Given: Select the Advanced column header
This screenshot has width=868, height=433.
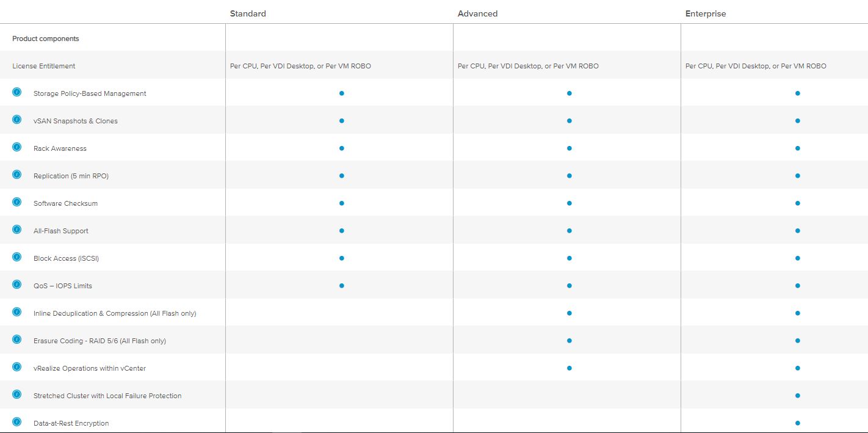Looking at the screenshot, I should pos(477,13).
